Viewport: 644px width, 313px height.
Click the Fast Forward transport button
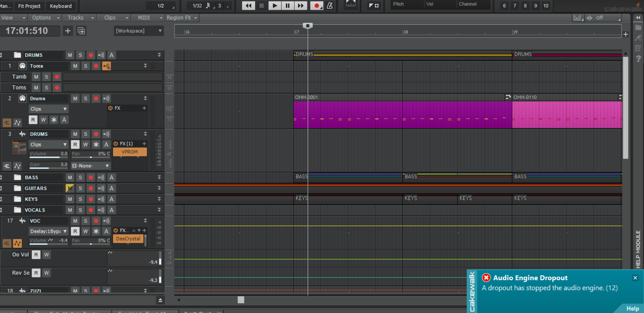301,6
